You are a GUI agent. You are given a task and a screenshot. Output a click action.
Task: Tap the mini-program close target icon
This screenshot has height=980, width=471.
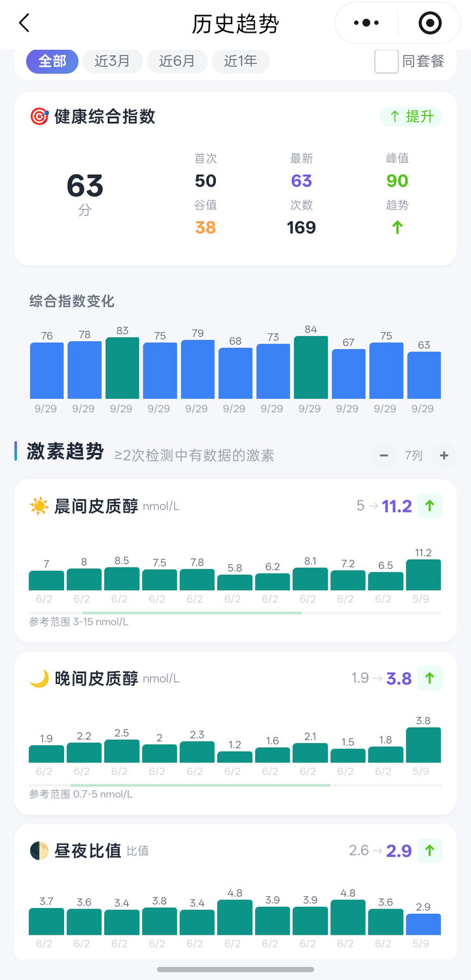[x=430, y=23]
